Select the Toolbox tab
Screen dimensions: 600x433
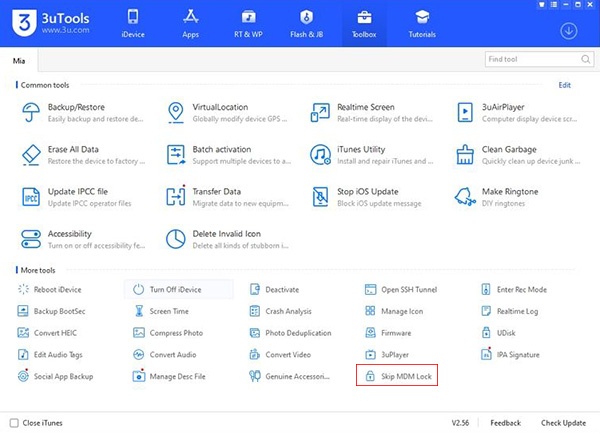click(364, 24)
